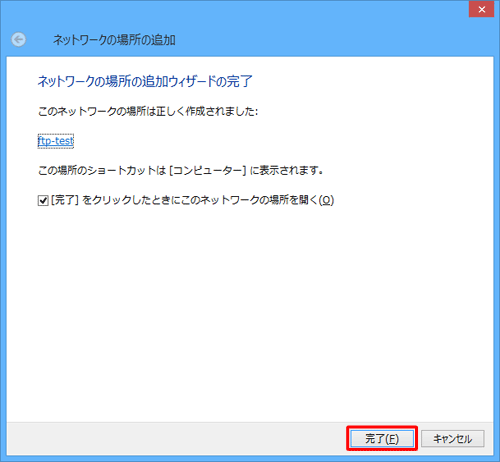
Task: Click the window title ネットワークの場所の追加
Action: (114, 40)
